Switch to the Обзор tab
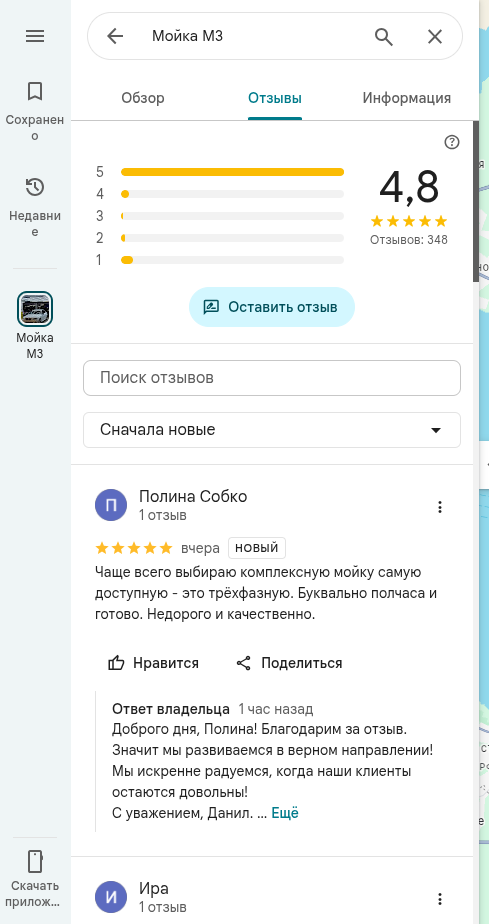 click(x=143, y=98)
